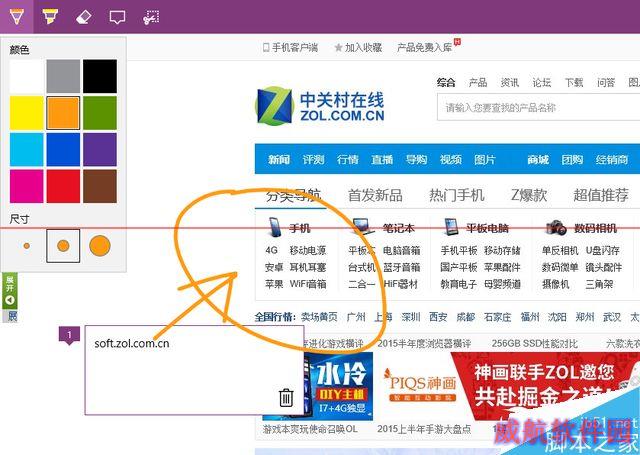
Task: Choose the black color swatch
Action: pos(100,76)
